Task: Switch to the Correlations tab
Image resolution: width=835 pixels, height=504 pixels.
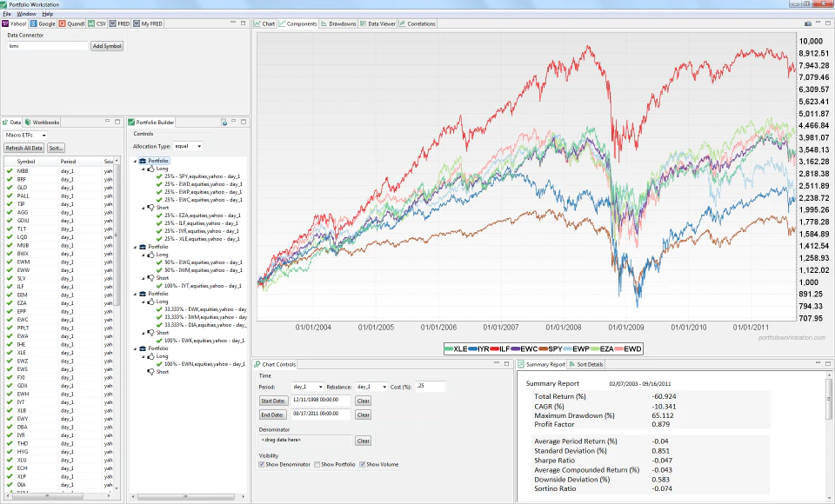Action: click(417, 23)
